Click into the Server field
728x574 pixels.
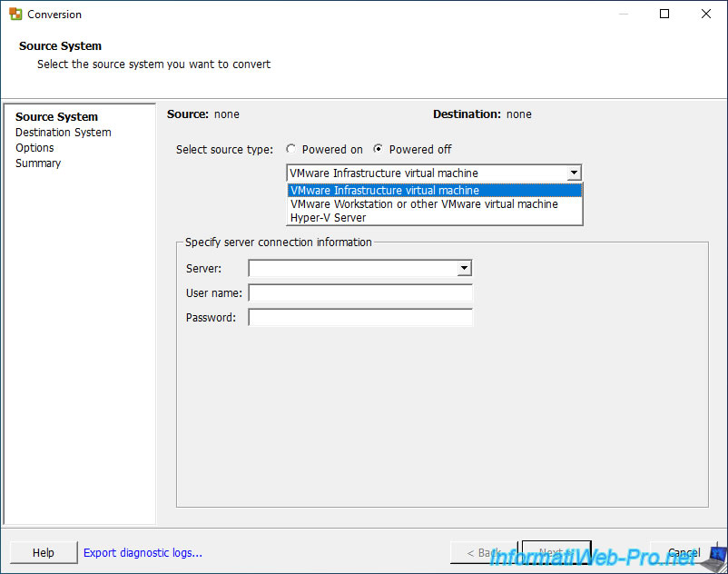[x=353, y=268]
